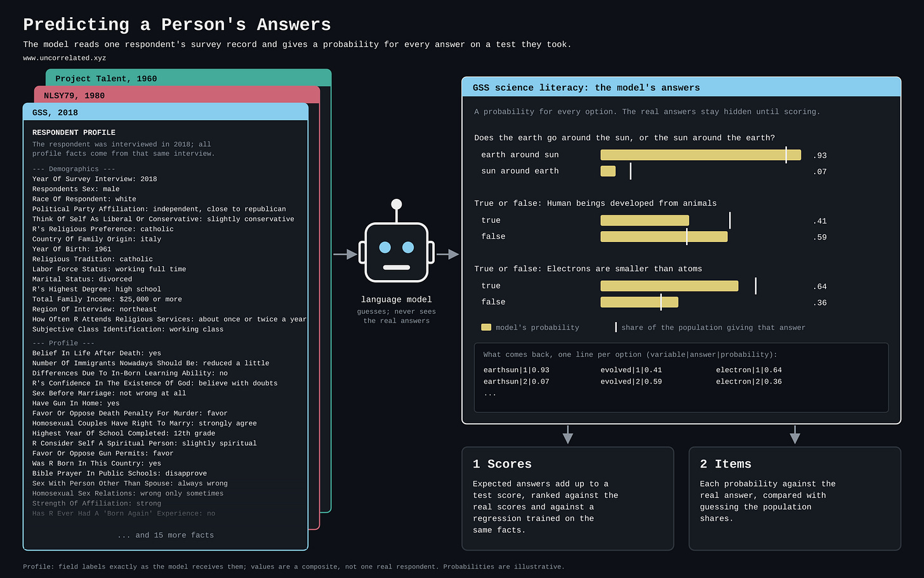Click the human beings developed from animals question
This screenshot has height=578, width=924.
pyautogui.click(x=595, y=203)
